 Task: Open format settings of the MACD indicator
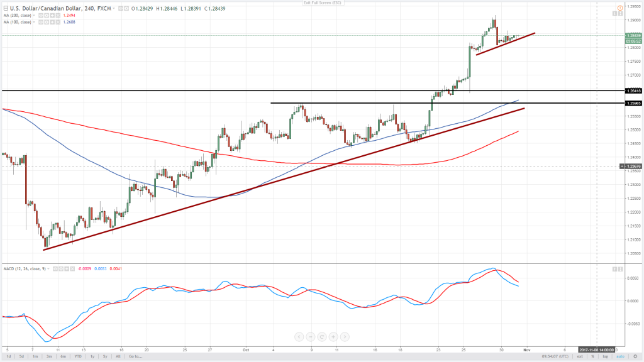(x=61, y=269)
